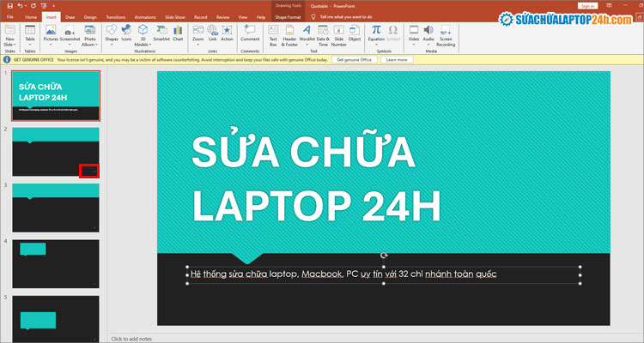Viewport: 644px width, 343px height.
Task: Click the Undo icon in title bar
Action: [x=21, y=6]
